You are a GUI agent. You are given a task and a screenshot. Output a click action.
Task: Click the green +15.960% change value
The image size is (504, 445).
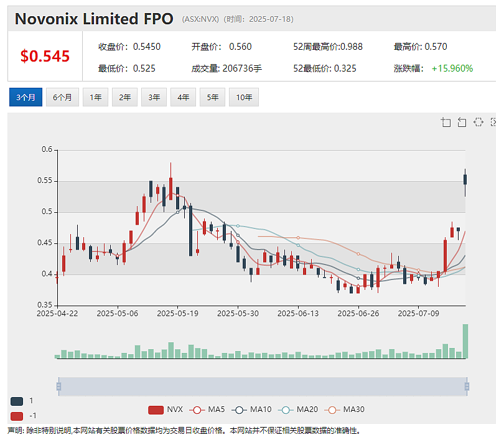(x=452, y=68)
